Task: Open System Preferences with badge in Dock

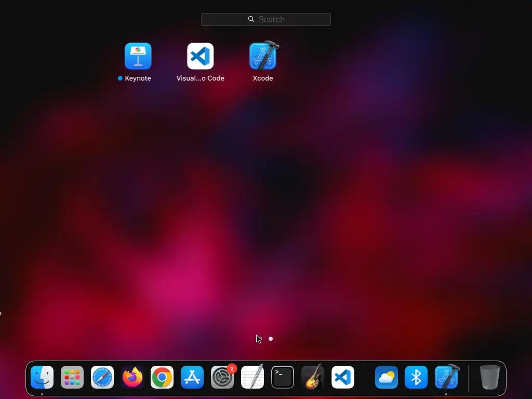Action: pyautogui.click(x=222, y=377)
